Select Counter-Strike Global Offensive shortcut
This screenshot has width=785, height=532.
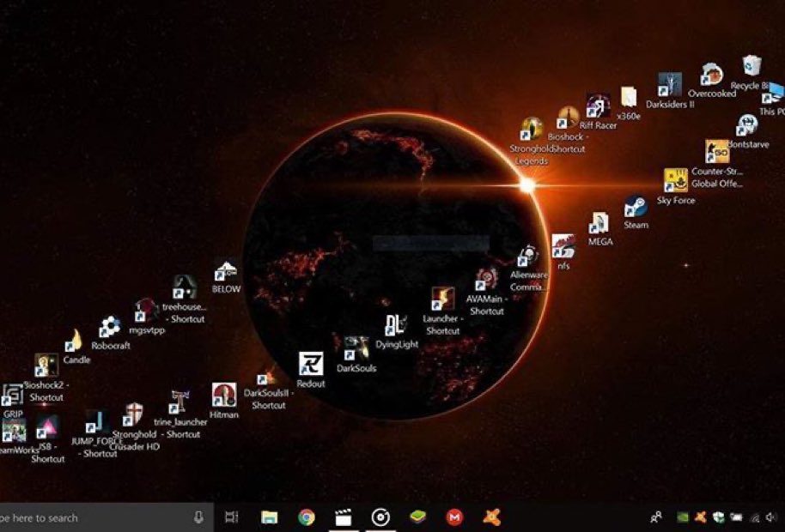717,152
